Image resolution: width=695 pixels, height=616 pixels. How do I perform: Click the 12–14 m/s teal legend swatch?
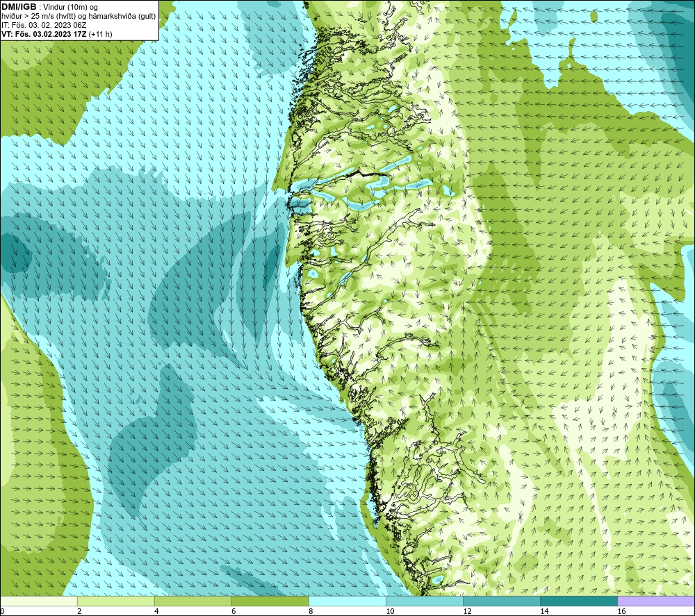tap(501, 601)
